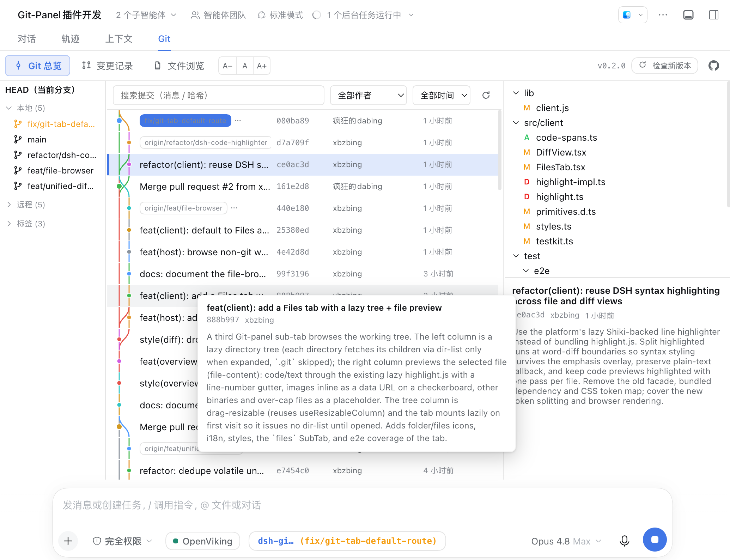
Task: Click the refresh commits icon
Action: [486, 95]
